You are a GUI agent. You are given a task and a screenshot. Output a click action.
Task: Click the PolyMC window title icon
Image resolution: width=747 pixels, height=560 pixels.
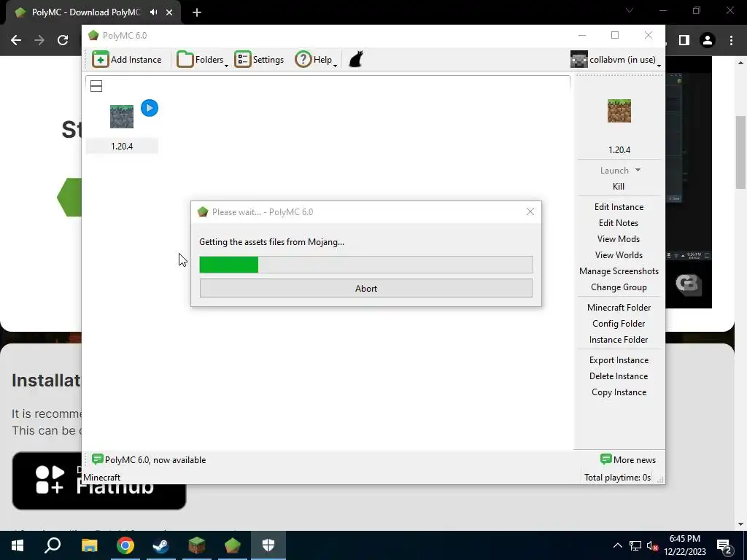tap(93, 36)
